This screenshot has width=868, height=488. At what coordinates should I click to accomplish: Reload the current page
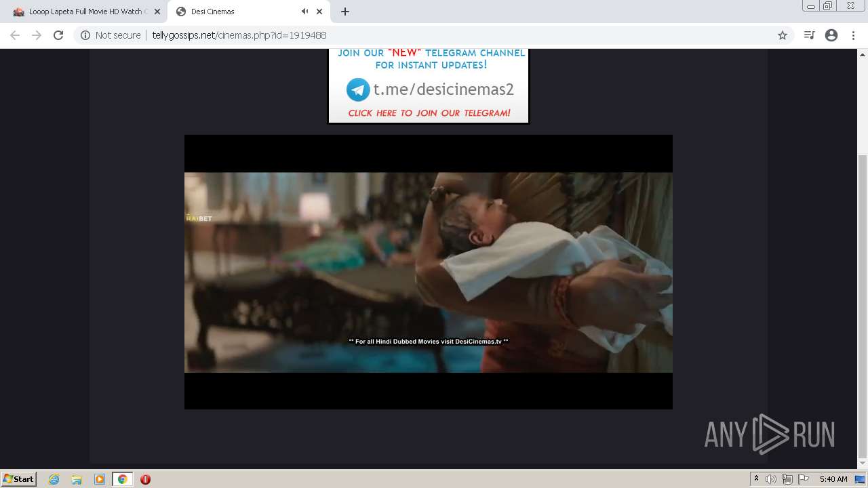tap(58, 35)
